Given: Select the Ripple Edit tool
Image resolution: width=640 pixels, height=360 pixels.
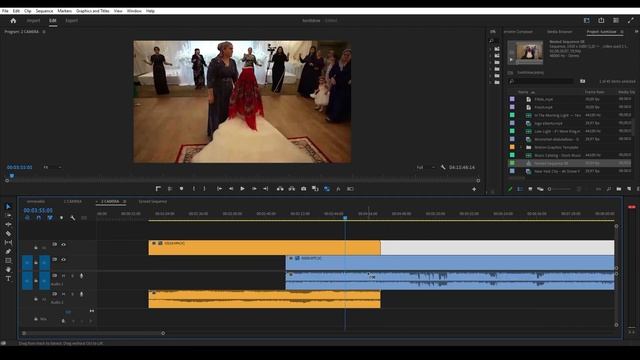Looking at the screenshot, I should (8, 224).
